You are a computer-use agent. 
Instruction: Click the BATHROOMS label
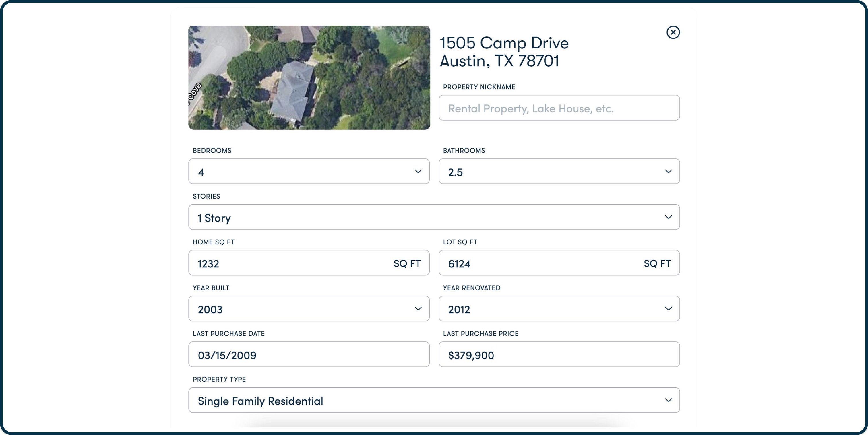coord(464,151)
